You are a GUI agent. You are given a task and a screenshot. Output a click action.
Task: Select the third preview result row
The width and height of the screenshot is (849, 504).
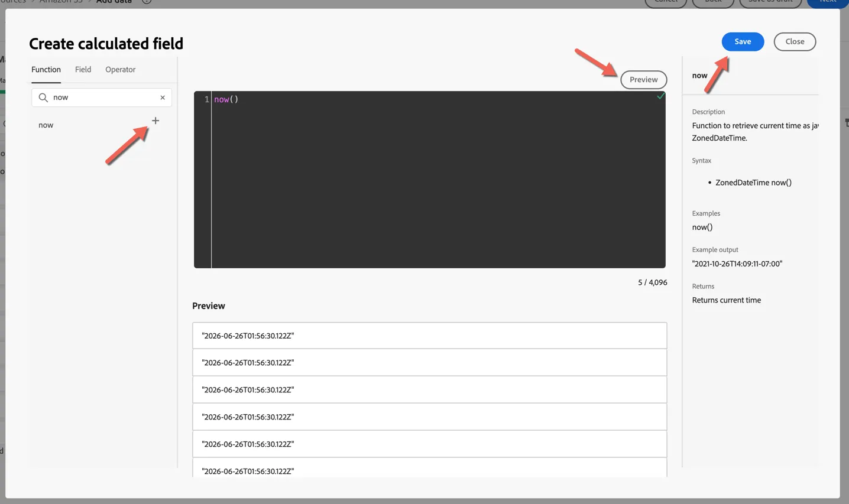(430, 390)
